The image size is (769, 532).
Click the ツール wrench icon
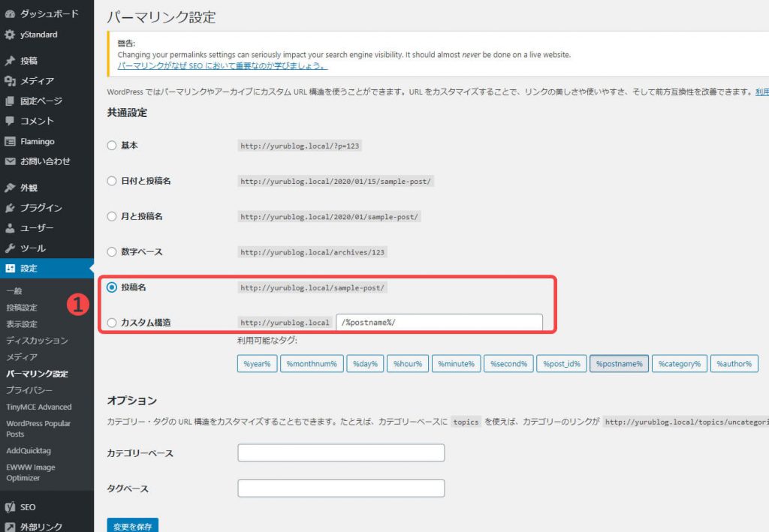(10, 248)
